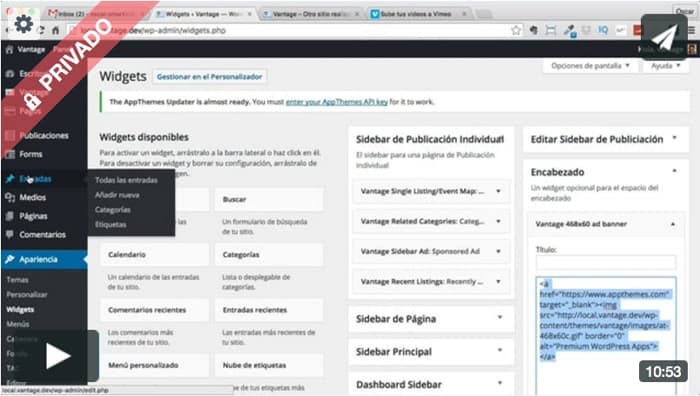Click Widgets submenu item under Apariencia
The width and height of the screenshot is (700, 396).
pos(20,309)
